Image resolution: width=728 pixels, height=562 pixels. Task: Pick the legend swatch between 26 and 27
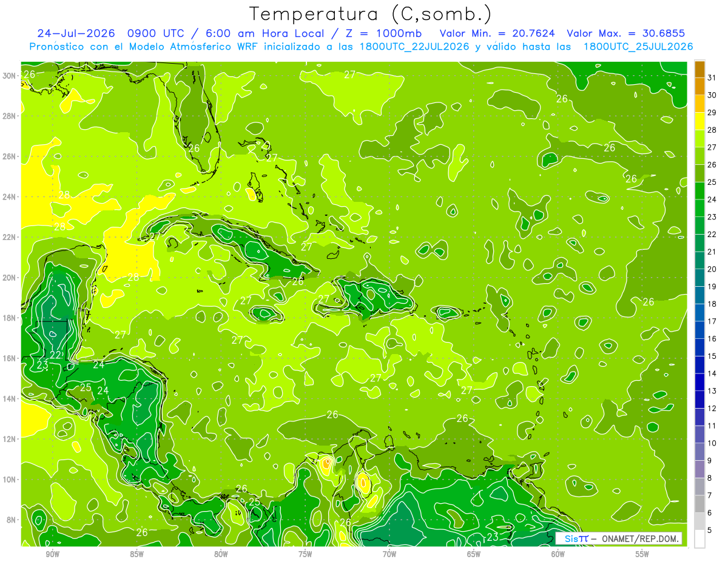pos(699,156)
